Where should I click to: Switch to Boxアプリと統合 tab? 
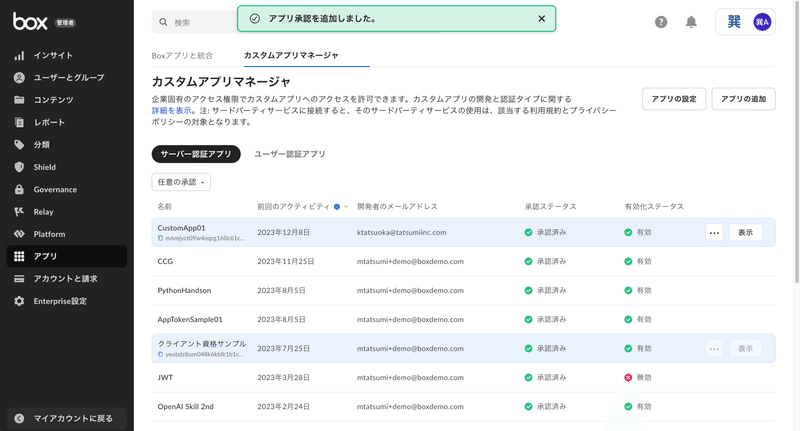[182, 56]
